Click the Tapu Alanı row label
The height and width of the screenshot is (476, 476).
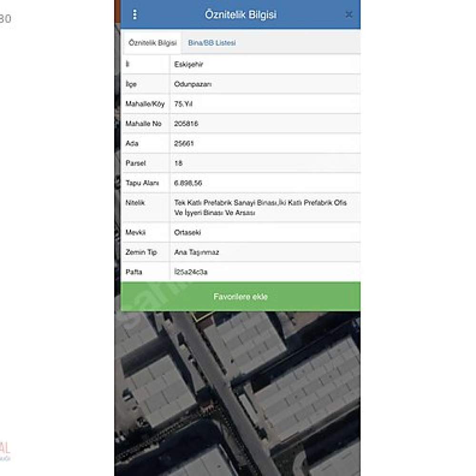click(x=142, y=183)
